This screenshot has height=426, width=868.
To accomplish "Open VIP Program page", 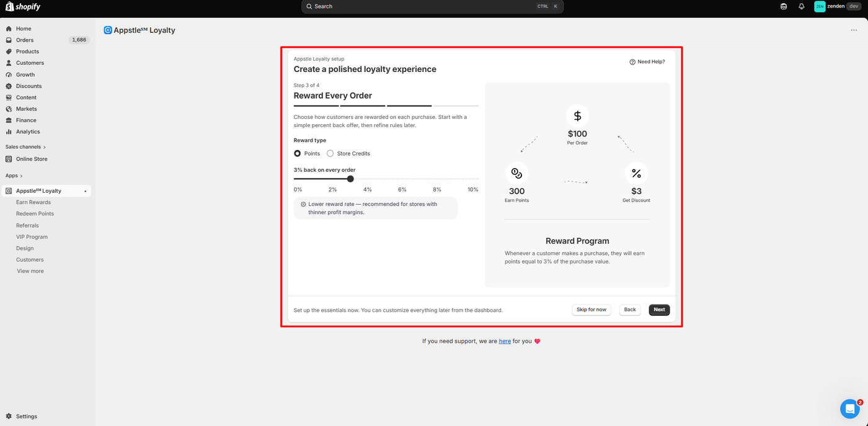I will (x=32, y=237).
